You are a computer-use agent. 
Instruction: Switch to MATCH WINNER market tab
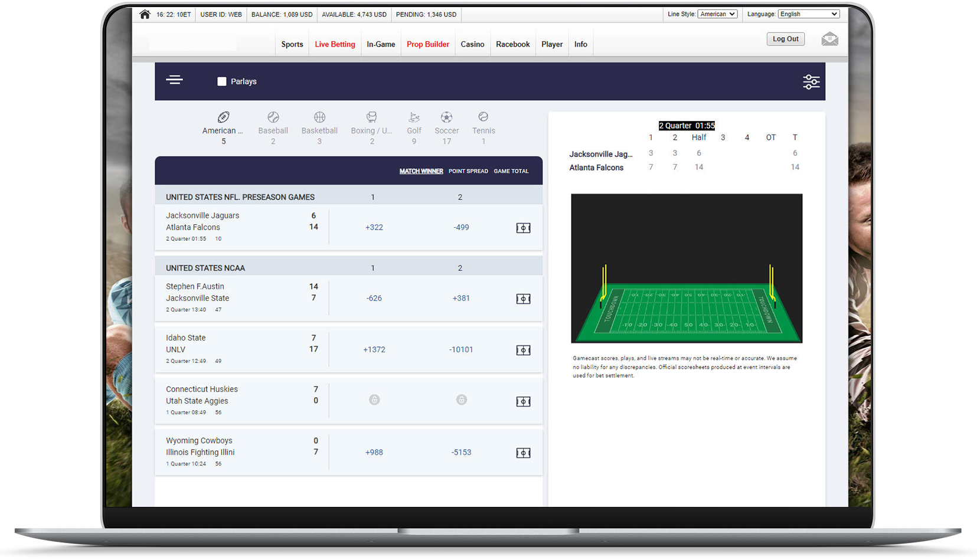[421, 171]
